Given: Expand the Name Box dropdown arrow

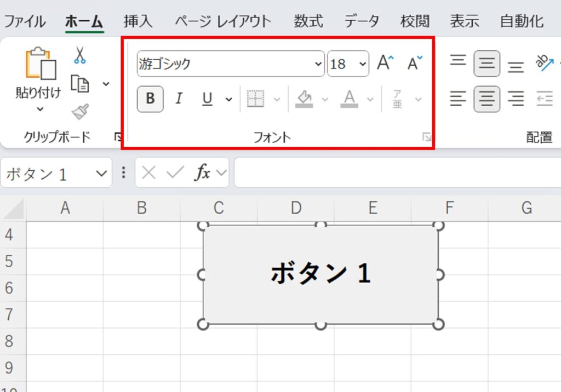Looking at the screenshot, I should click(101, 174).
